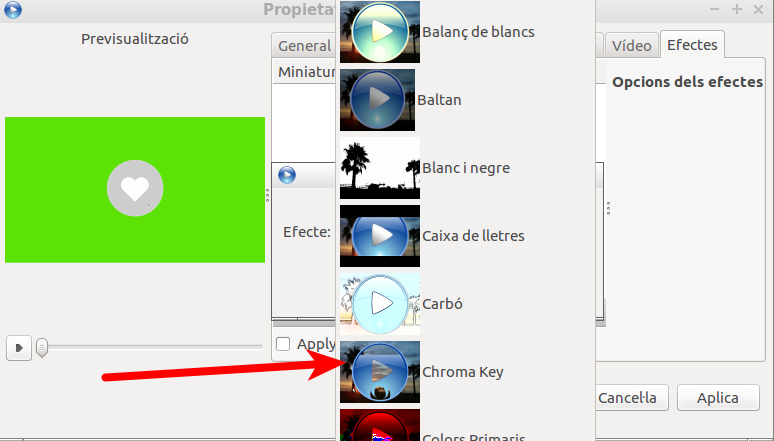Click the play button below the preview
The width and height of the screenshot is (774, 441).
19,348
